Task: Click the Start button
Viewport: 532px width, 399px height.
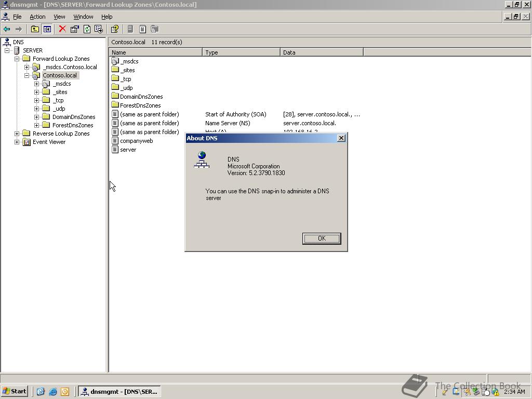Action: 14,391
